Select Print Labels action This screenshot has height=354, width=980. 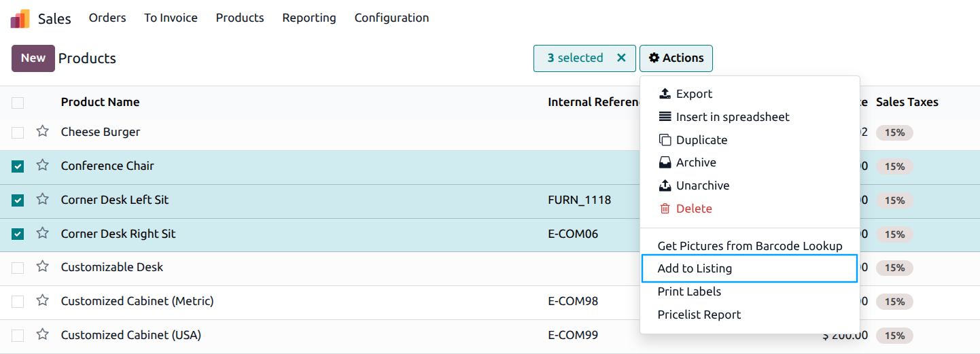[x=750, y=291]
